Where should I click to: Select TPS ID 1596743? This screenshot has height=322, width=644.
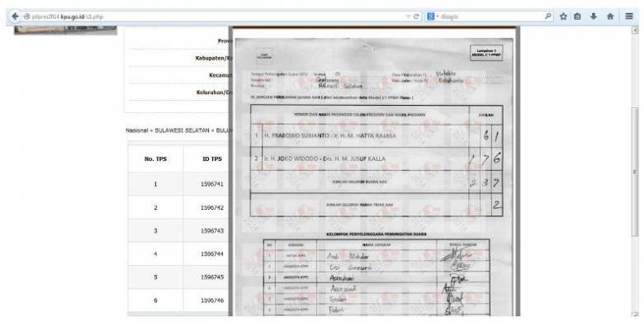tap(212, 231)
